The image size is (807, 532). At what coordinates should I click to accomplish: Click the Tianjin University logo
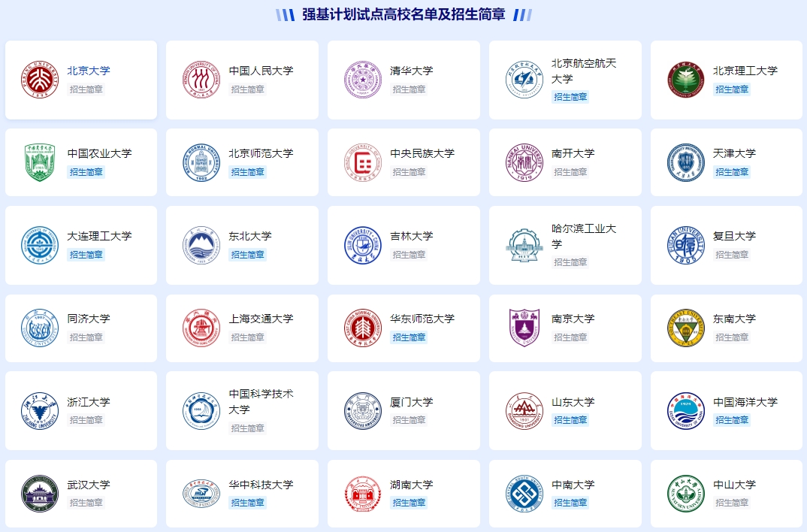pos(685,162)
